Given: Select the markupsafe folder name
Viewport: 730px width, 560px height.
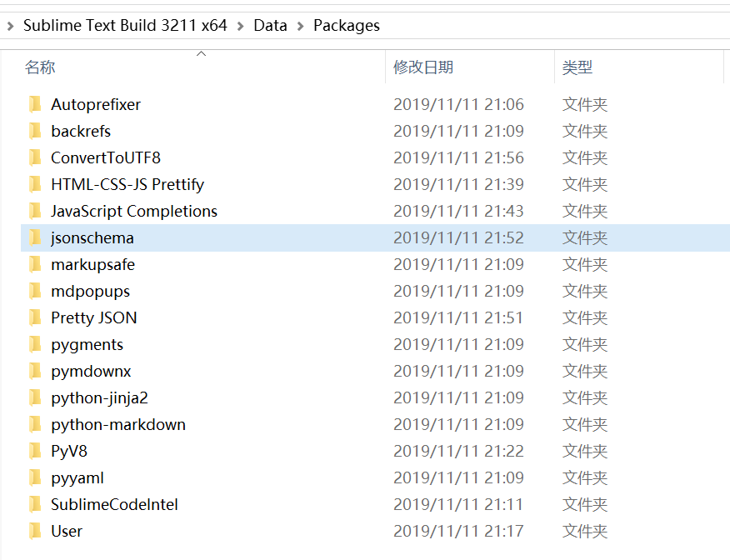Looking at the screenshot, I should 93,265.
